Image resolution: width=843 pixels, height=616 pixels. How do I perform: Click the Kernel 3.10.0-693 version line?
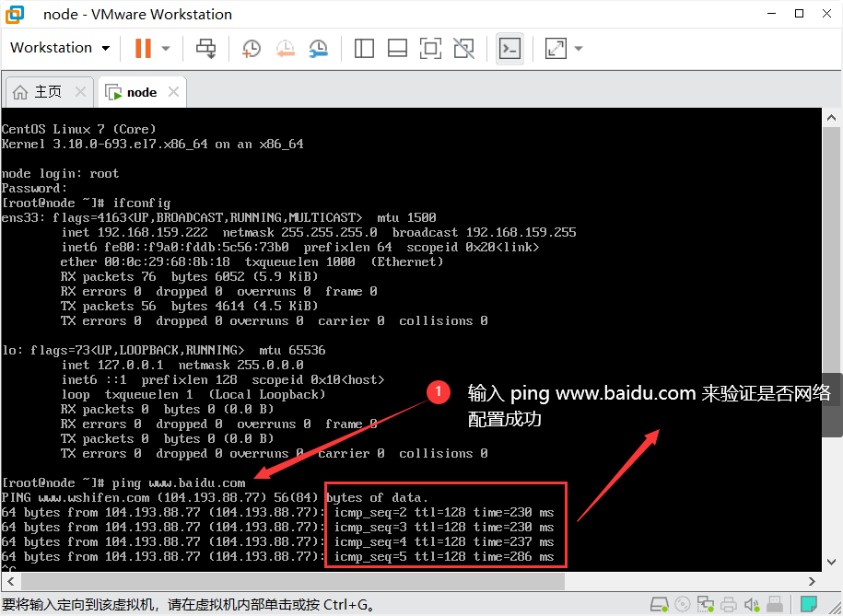[x=153, y=144]
